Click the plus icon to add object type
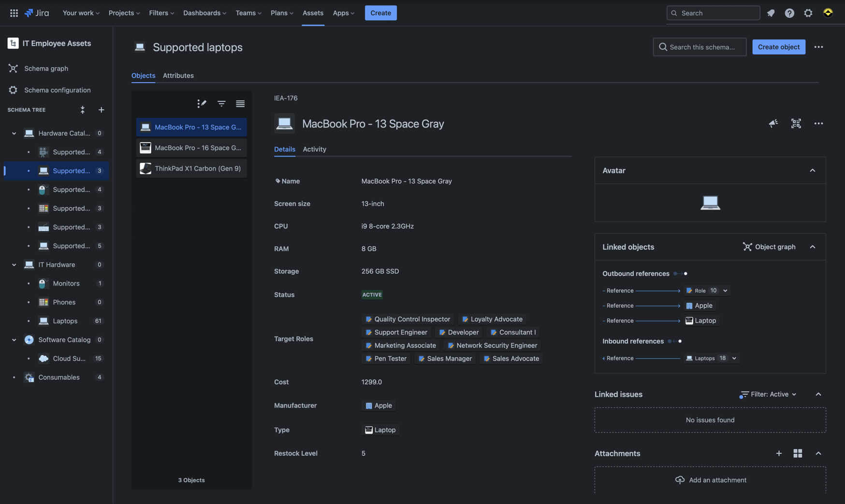 click(101, 110)
